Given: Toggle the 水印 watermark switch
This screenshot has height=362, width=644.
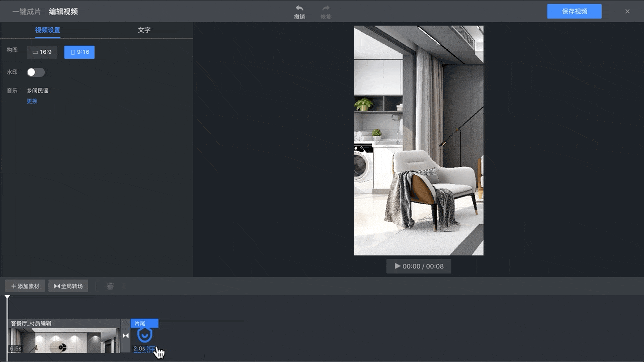Looking at the screenshot, I should [36, 72].
